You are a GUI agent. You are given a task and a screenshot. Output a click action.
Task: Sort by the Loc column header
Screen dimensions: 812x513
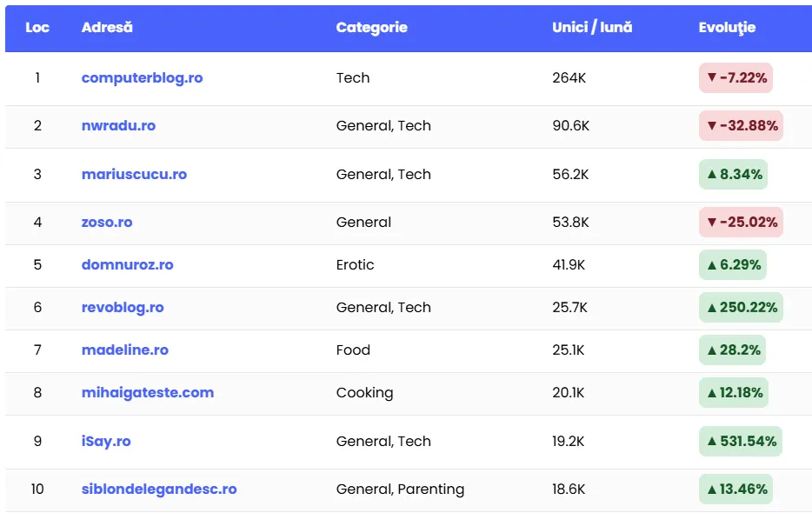pyautogui.click(x=37, y=27)
